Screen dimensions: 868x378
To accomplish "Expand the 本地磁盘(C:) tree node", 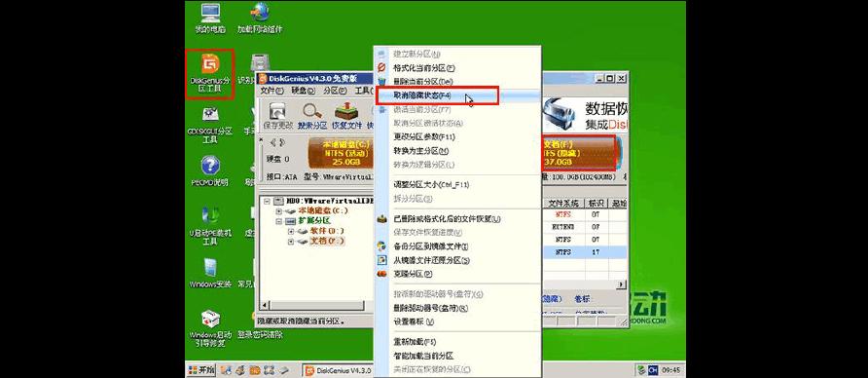I will [x=278, y=211].
